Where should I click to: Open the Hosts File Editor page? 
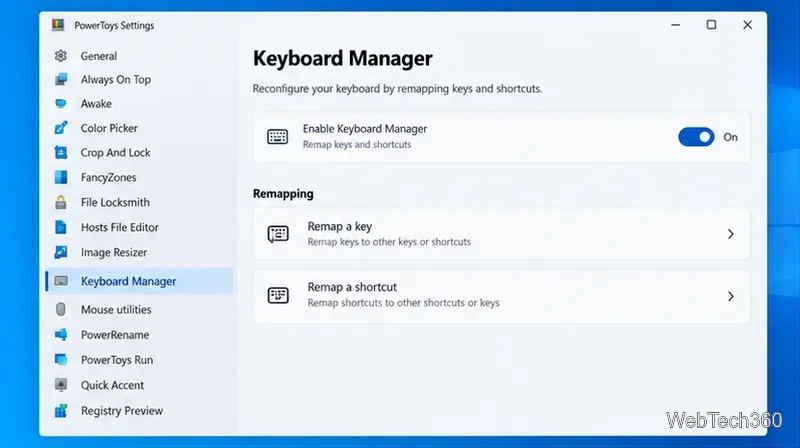coord(120,228)
